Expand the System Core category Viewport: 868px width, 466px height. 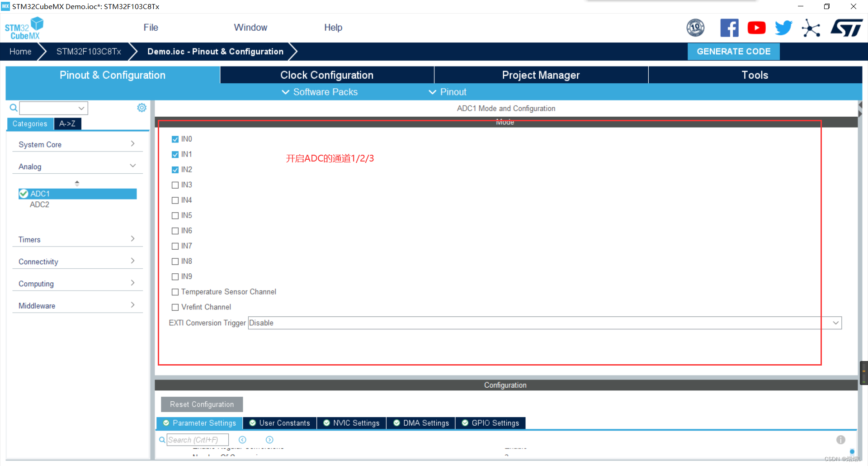[x=77, y=144]
